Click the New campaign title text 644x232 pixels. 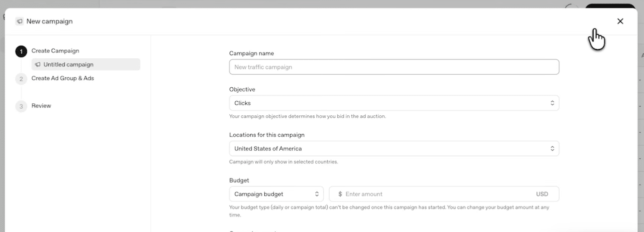tap(49, 21)
